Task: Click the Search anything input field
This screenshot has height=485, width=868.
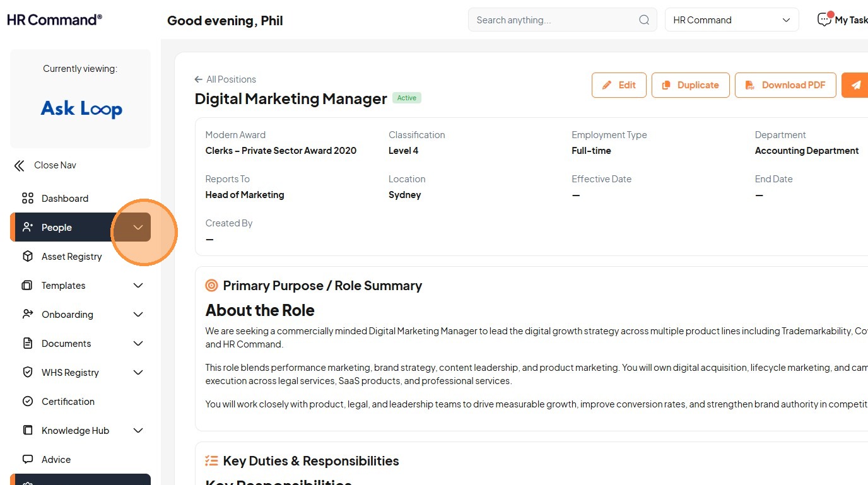Action: [555, 20]
